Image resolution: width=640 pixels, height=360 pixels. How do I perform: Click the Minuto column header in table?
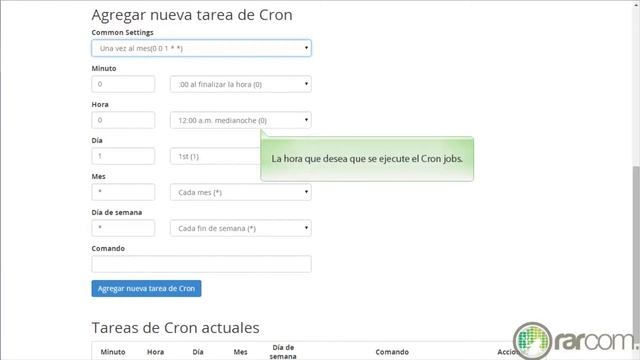[113, 352]
